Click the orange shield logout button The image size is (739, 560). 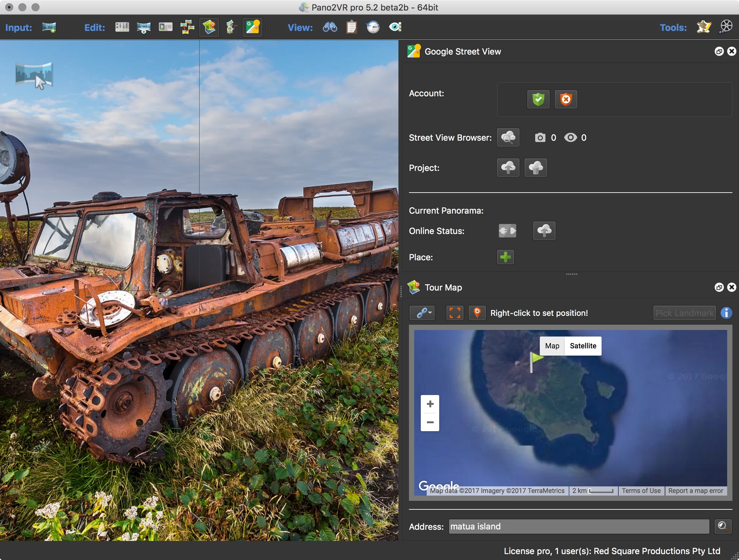click(566, 99)
